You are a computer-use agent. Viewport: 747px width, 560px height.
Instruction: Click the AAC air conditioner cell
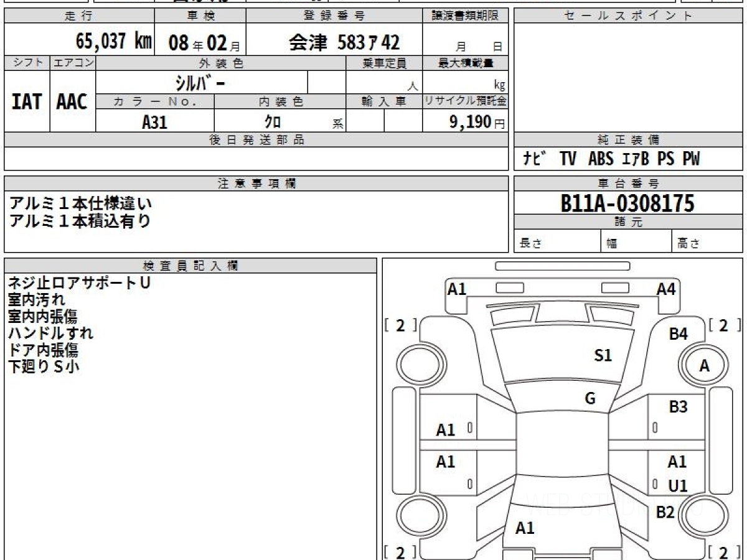click(72, 101)
